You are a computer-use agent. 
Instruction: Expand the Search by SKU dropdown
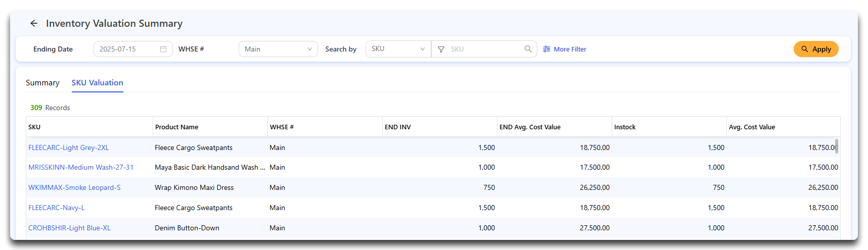[x=398, y=49]
